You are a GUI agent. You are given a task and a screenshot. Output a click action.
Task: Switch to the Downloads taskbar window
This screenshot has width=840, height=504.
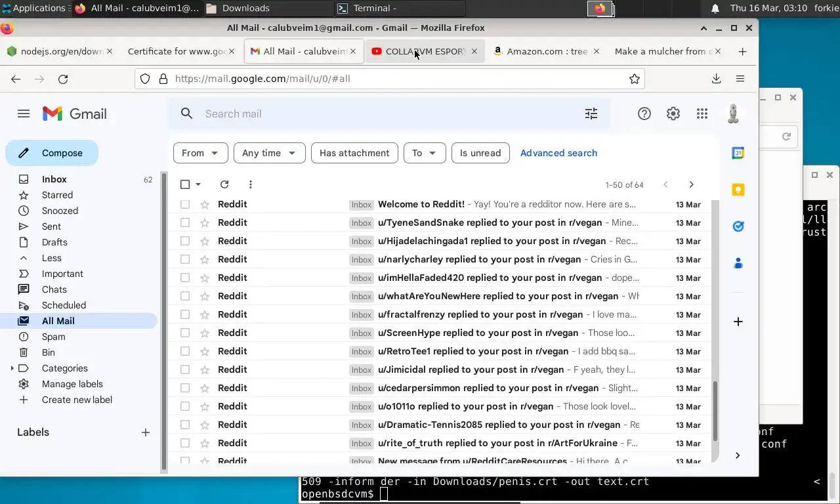point(268,8)
